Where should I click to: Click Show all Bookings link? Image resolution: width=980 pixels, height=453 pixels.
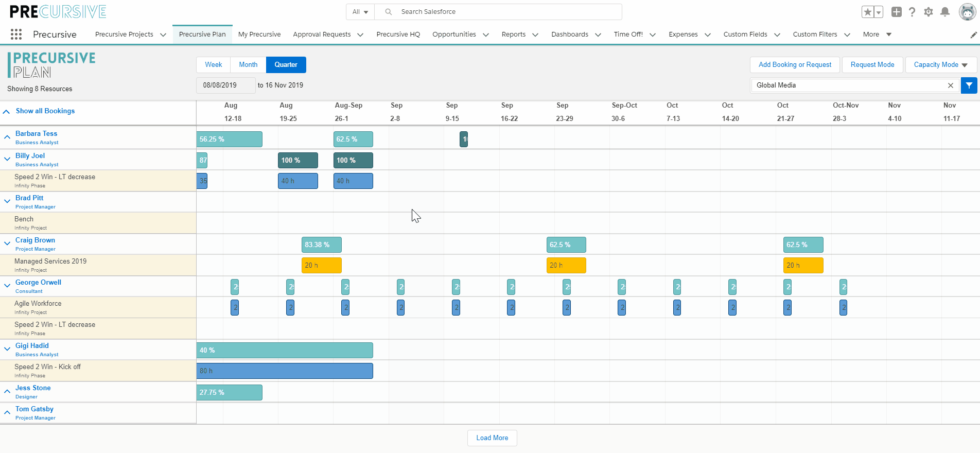click(x=45, y=111)
